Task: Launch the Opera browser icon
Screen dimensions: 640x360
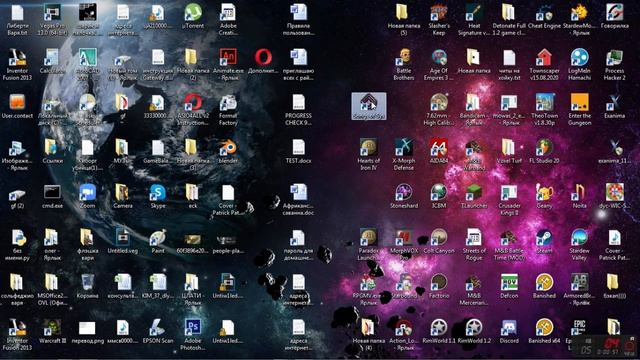Action: (263, 61)
